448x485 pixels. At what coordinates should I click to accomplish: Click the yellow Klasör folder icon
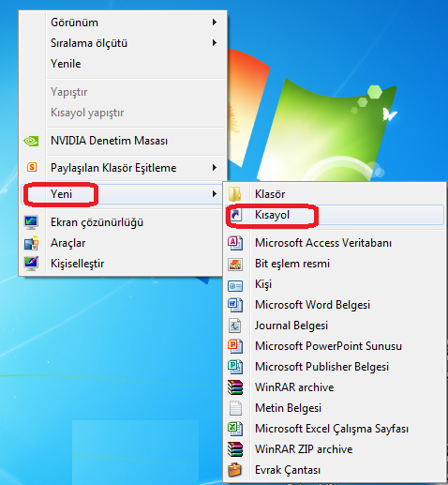click(235, 194)
